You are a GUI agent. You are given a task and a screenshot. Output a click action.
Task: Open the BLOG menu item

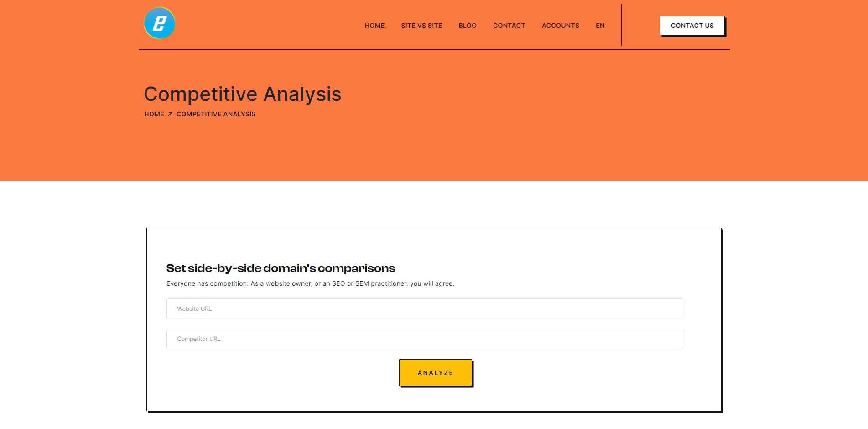pyautogui.click(x=468, y=26)
